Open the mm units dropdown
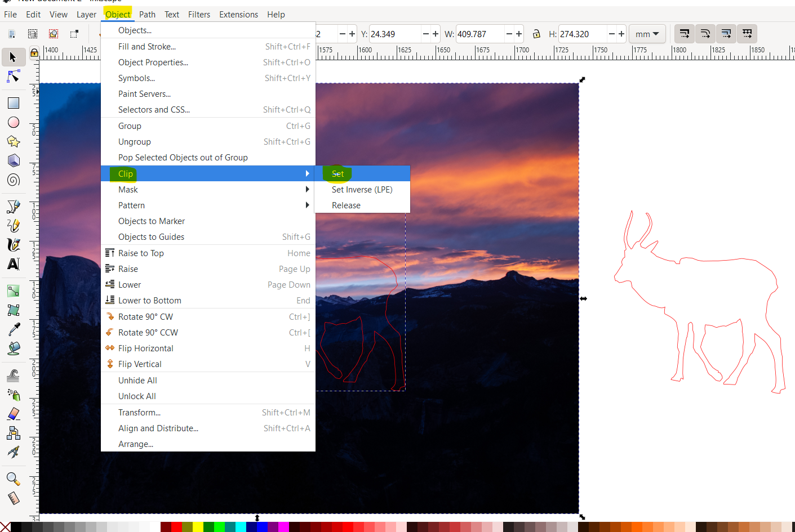Image resolution: width=795 pixels, height=532 pixels. click(647, 34)
